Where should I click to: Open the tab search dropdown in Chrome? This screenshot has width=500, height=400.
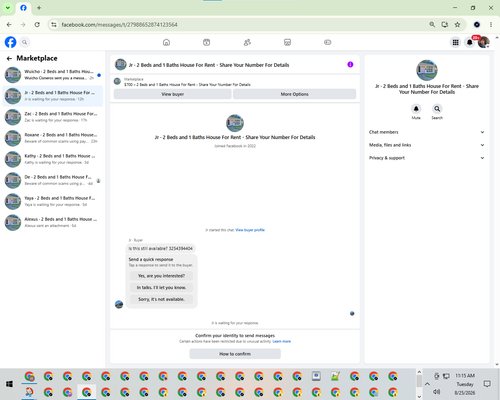(8, 8)
